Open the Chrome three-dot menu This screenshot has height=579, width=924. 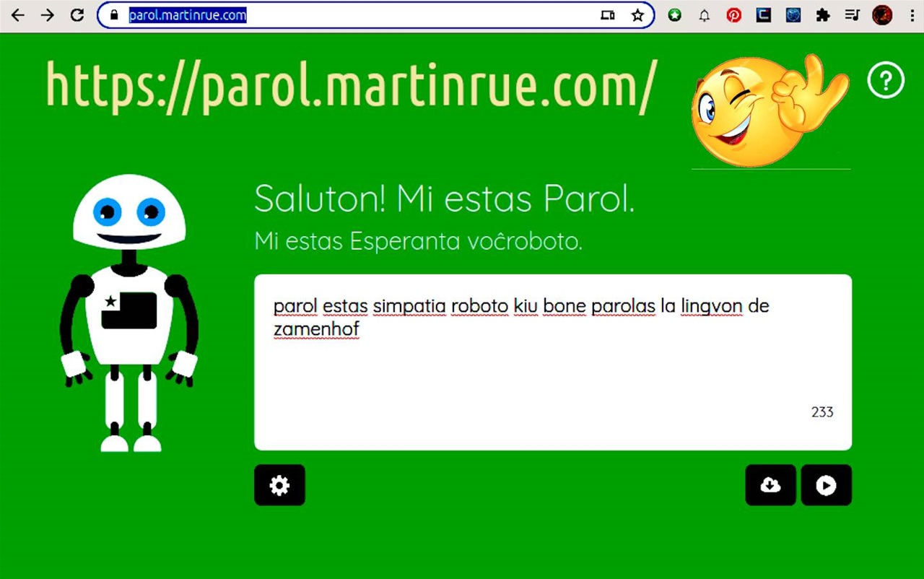[912, 15]
